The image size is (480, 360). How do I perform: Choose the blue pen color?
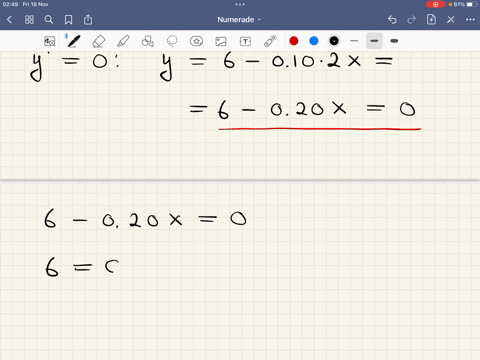tap(314, 41)
